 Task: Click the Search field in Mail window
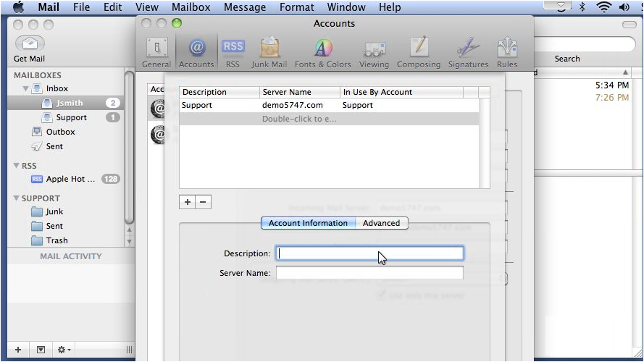(x=584, y=44)
